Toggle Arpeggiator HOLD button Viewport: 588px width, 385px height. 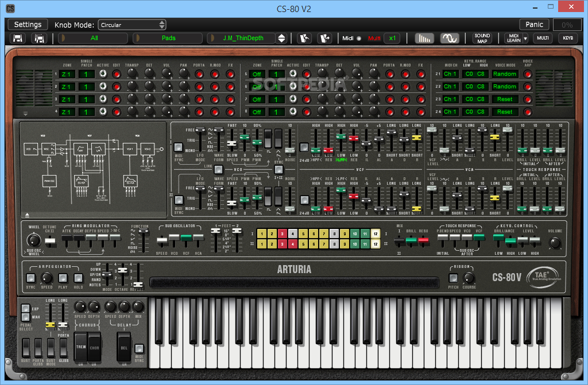[78, 278]
